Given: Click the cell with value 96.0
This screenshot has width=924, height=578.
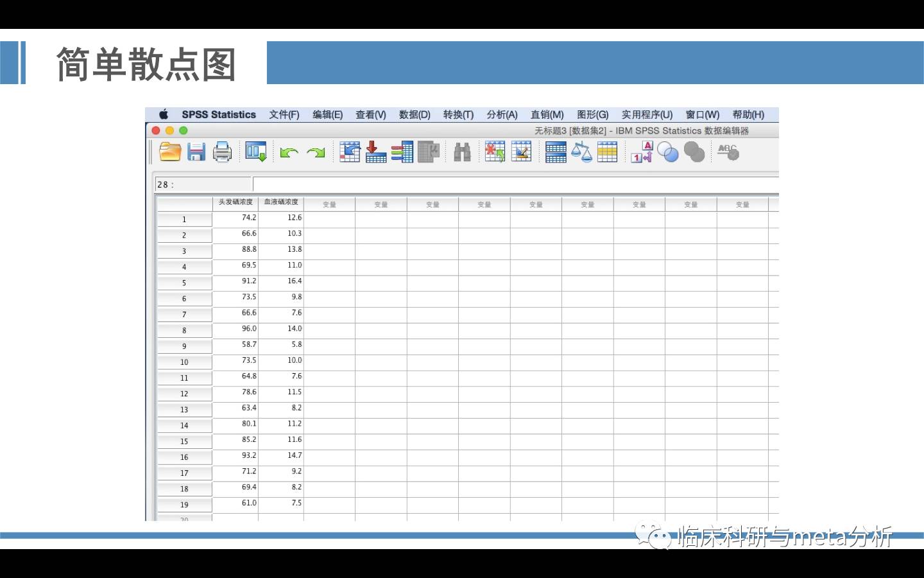Looking at the screenshot, I should tap(235, 329).
